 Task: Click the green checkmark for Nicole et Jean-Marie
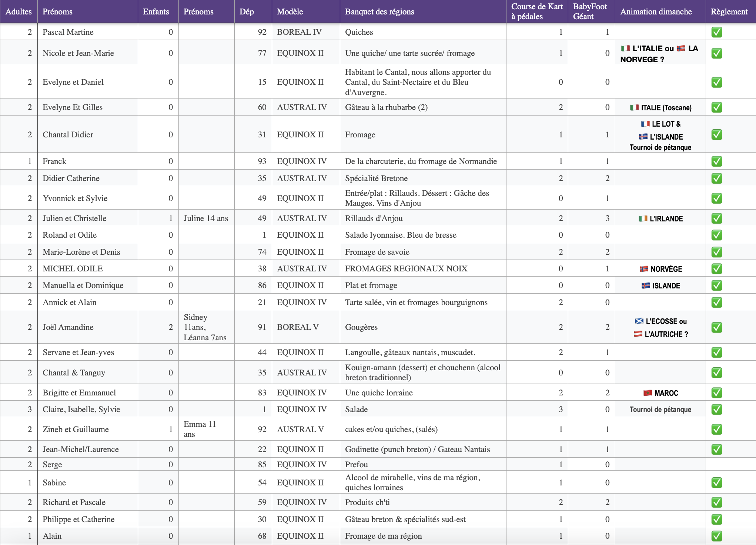tap(717, 53)
